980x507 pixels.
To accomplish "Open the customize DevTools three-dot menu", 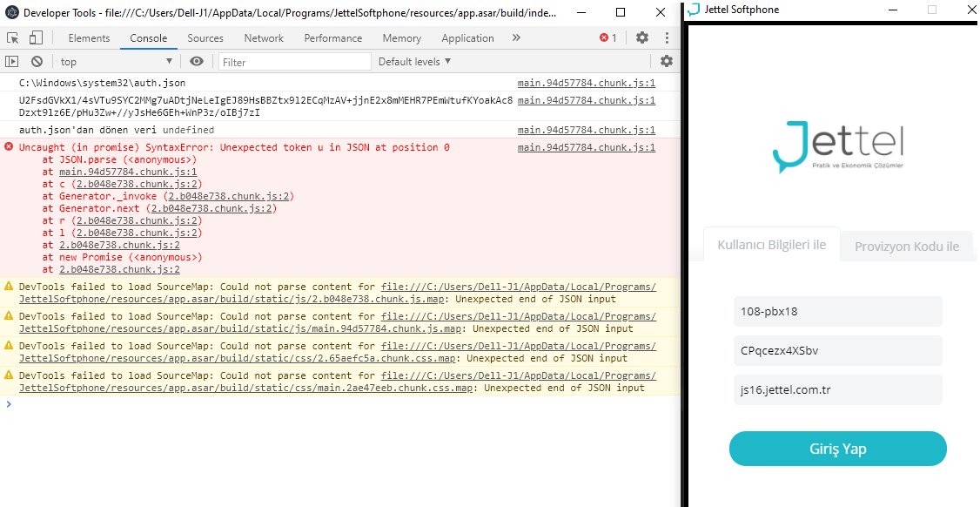I will 666,38.
